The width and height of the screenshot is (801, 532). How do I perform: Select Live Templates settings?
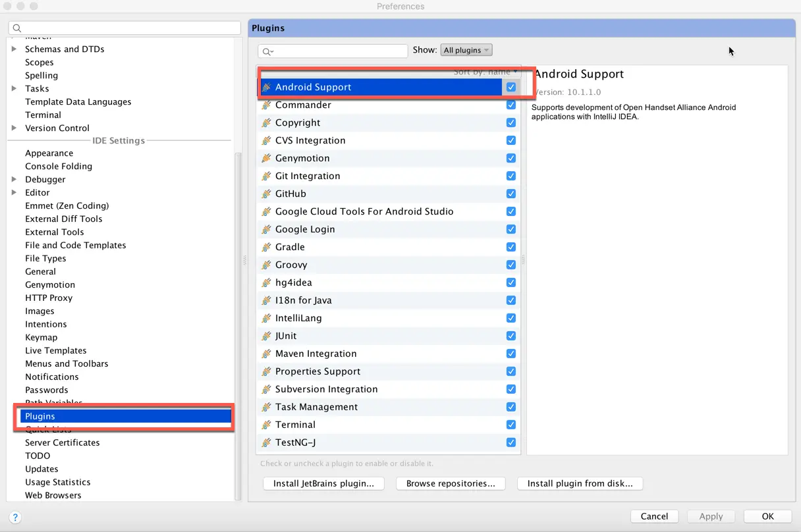tap(55, 350)
